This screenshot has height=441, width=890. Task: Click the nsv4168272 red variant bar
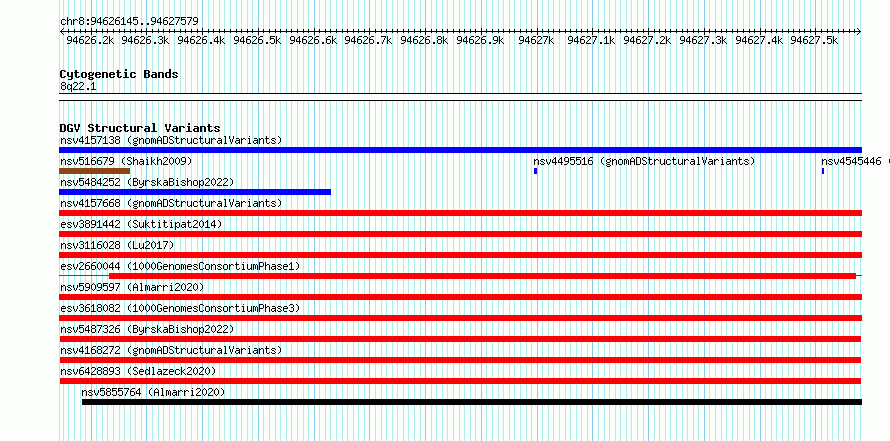pos(460,360)
